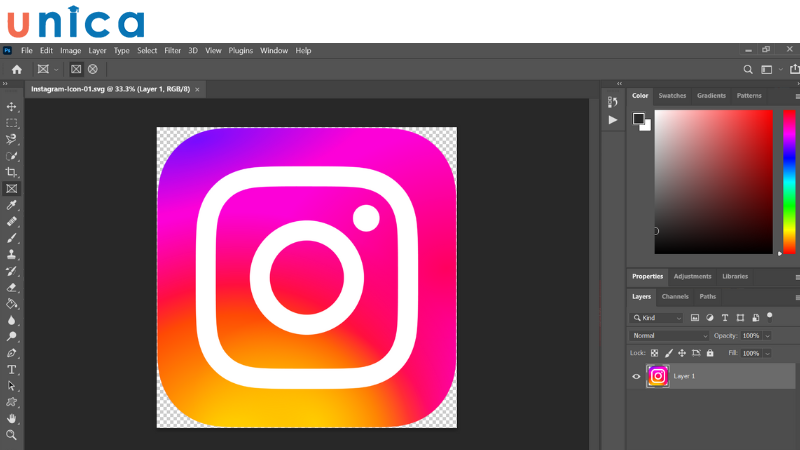Screen dimensions: 800x450
Task: Select the Quick Selection tool
Action: (x=11, y=156)
